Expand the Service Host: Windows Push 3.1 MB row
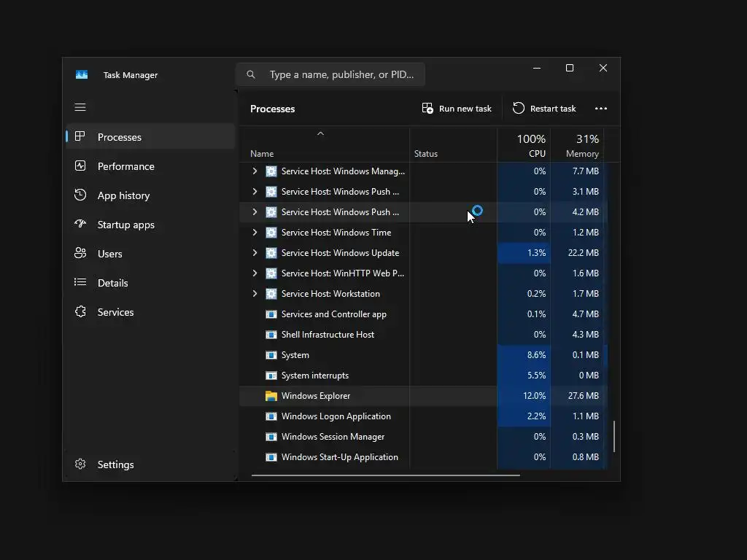 pyautogui.click(x=255, y=192)
